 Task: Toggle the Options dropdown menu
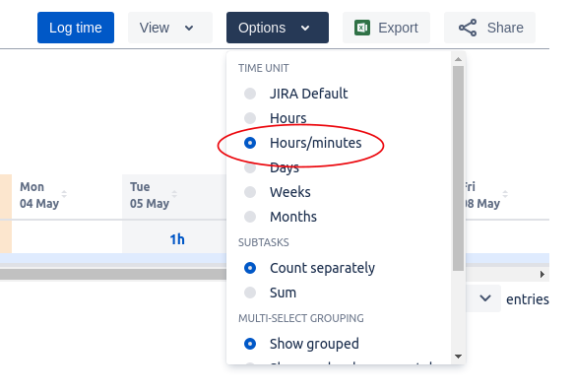(x=278, y=28)
